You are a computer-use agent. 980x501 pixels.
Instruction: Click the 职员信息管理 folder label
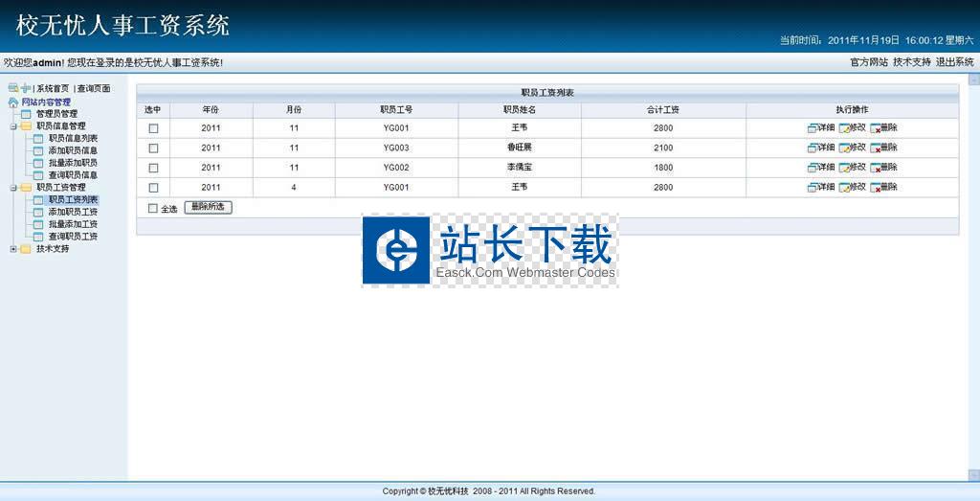coord(61,125)
